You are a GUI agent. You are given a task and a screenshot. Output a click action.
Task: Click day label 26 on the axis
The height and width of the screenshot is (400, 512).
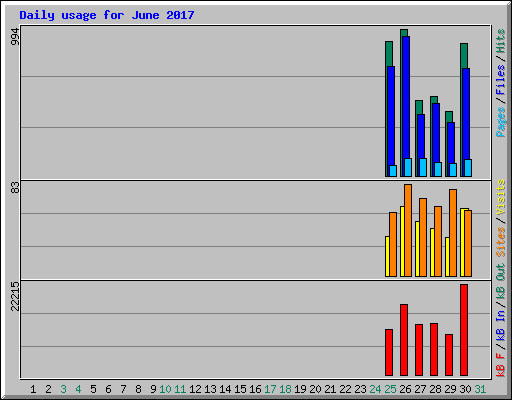click(x=405, y=389)
